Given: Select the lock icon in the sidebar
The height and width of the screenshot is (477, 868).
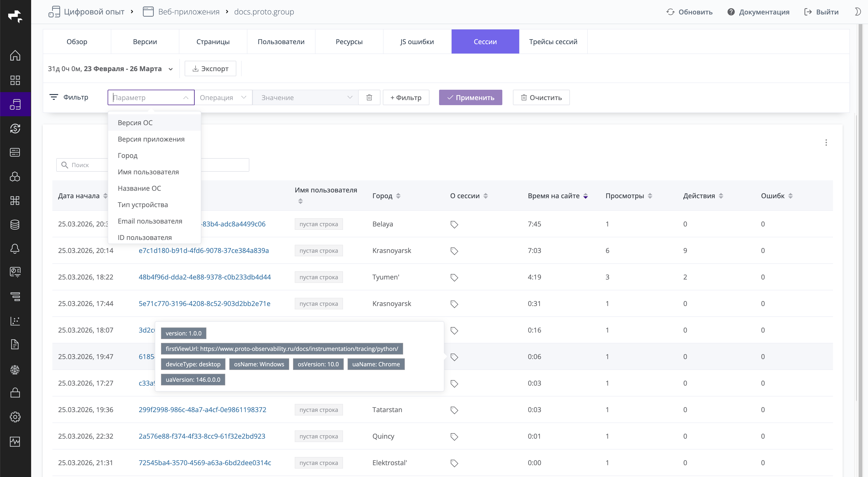Looking at the screenshot, I should click(x=15, y=393).
